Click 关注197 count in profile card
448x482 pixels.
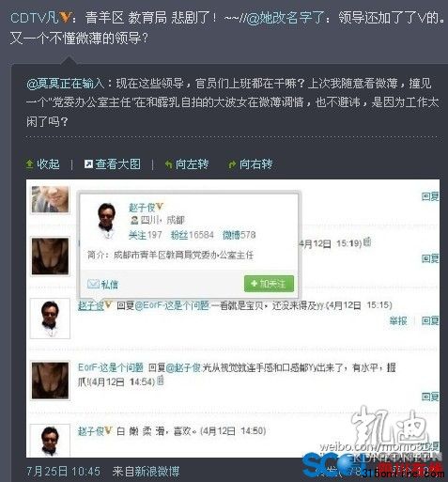[x=146, y=235]
